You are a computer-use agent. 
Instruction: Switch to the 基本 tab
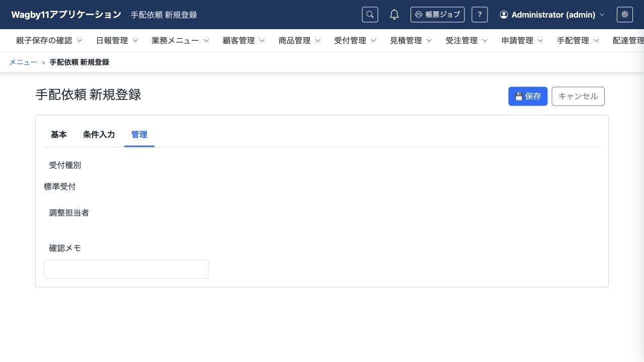[59, 135]
